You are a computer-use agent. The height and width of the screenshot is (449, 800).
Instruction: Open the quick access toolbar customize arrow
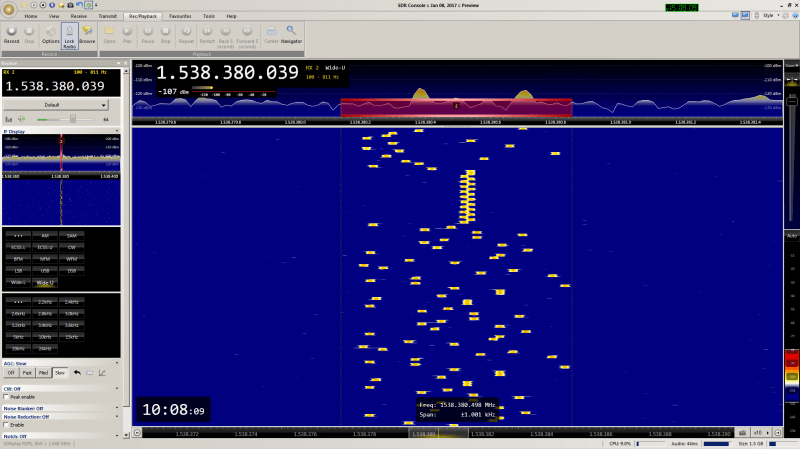tap(96, 5)
